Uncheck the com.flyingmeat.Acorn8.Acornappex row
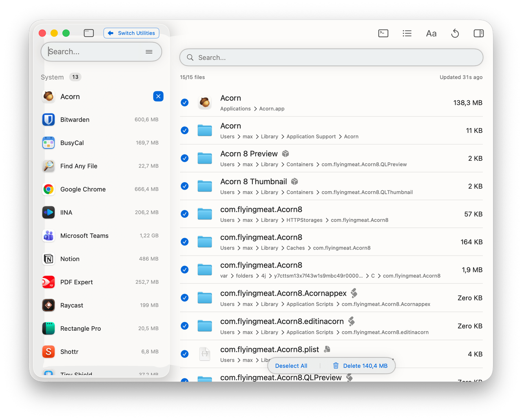522x420 pixels. [185, 298]
